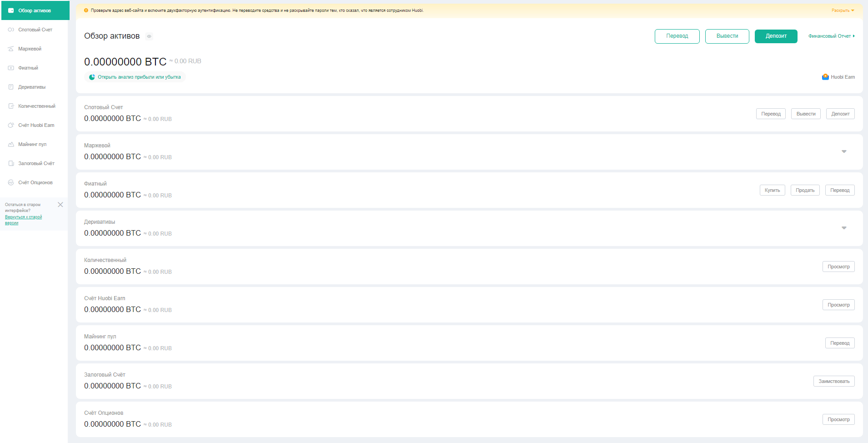The image size is (868, 443).
Task: Expand the Маржевой account row
Action: tap(844, 151)
